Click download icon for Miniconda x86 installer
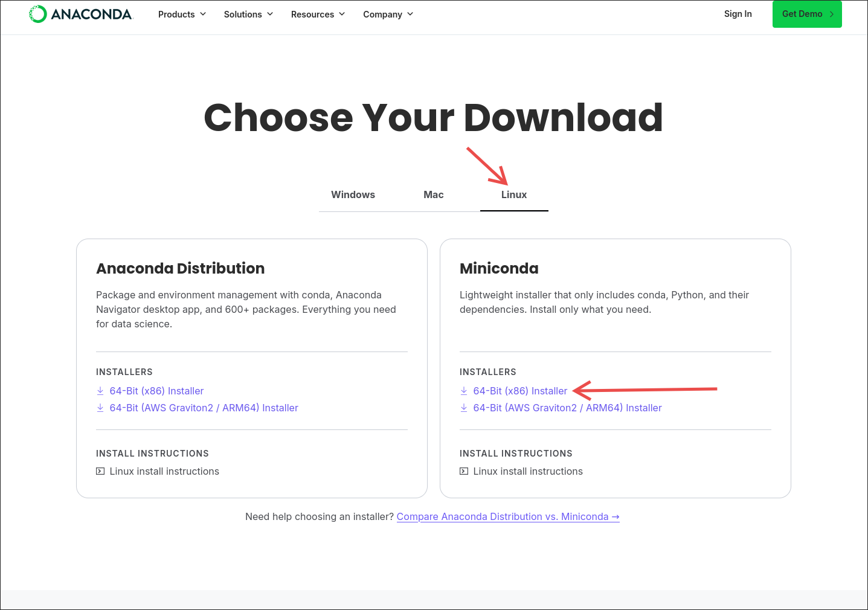Image resolution: width=868 pixels, height=610 pixels. tap(464, 391)
